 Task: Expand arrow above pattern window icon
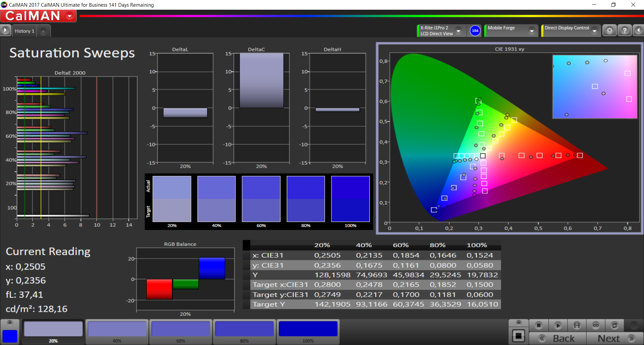(x=519, y=323)
